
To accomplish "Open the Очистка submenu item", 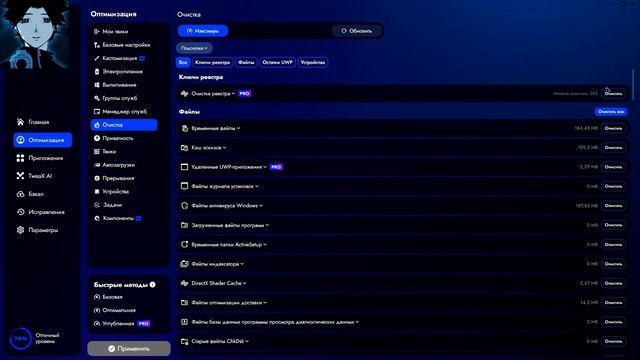I will 124,125.
